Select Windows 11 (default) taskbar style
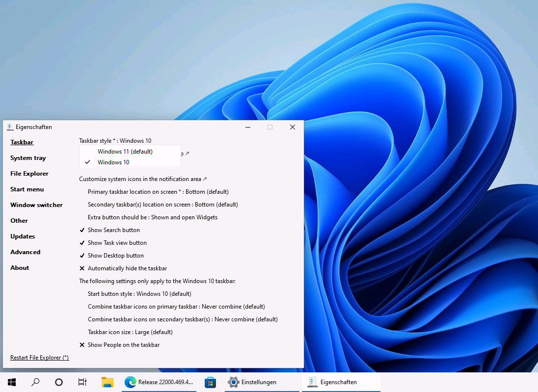538x392 pixels. click(x=125, y=151)
